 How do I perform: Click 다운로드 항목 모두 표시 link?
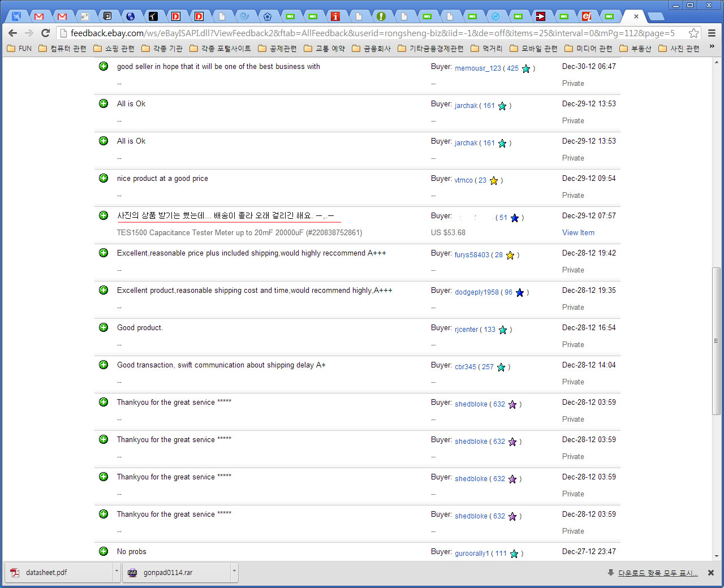pyautogui.click(x=658, y=573)
